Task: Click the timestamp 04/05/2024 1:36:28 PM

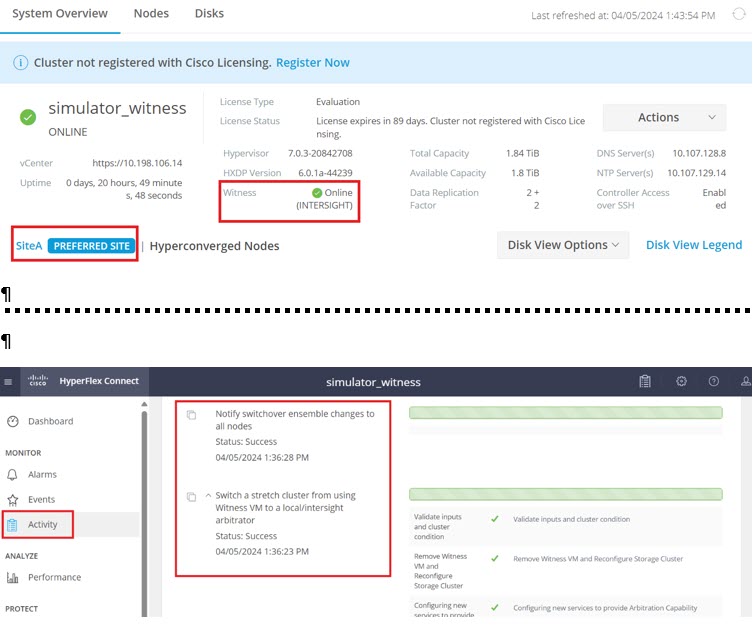Action: (262, 458)
